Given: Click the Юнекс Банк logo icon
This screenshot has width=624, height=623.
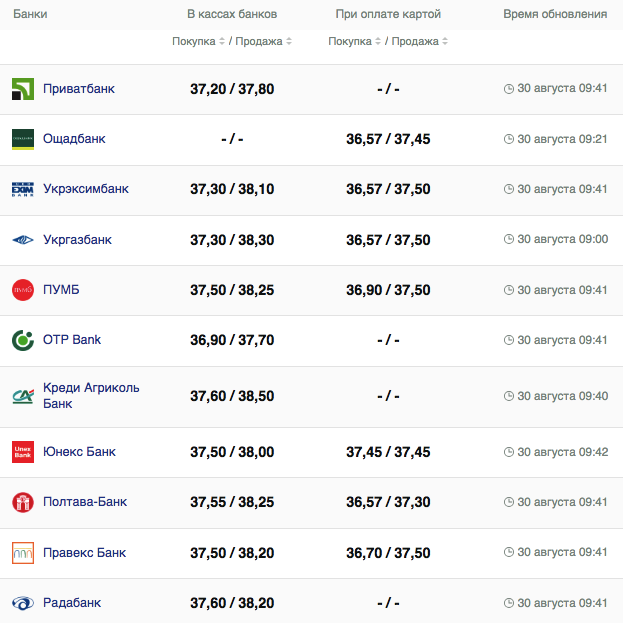Looking at the screenshot, I should coord(23,452).
